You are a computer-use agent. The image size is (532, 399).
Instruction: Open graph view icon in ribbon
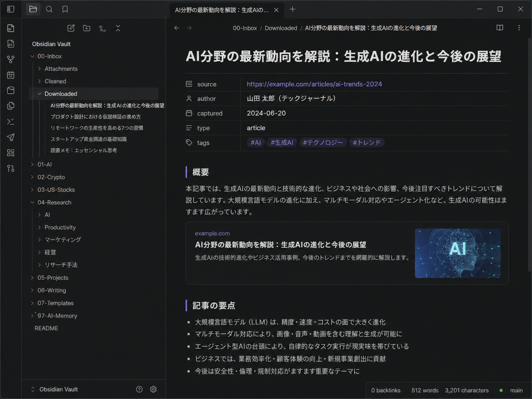click(x=11, y=59)
